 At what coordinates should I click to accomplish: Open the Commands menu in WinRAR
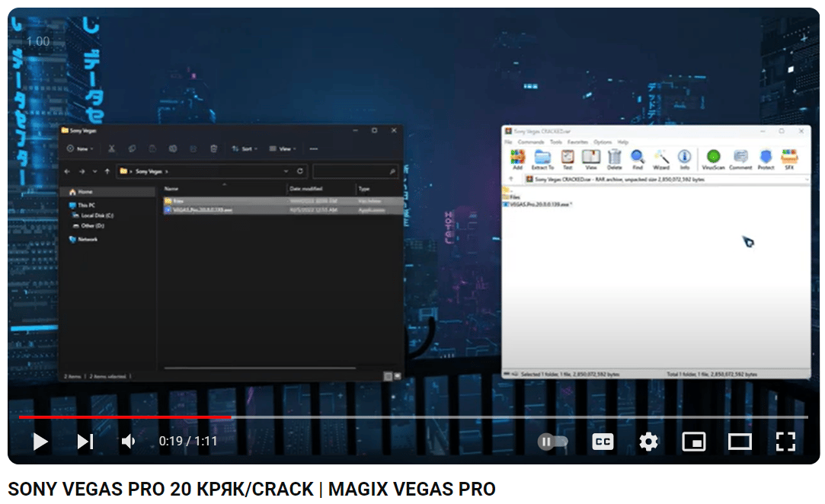[x=531, y=142]
